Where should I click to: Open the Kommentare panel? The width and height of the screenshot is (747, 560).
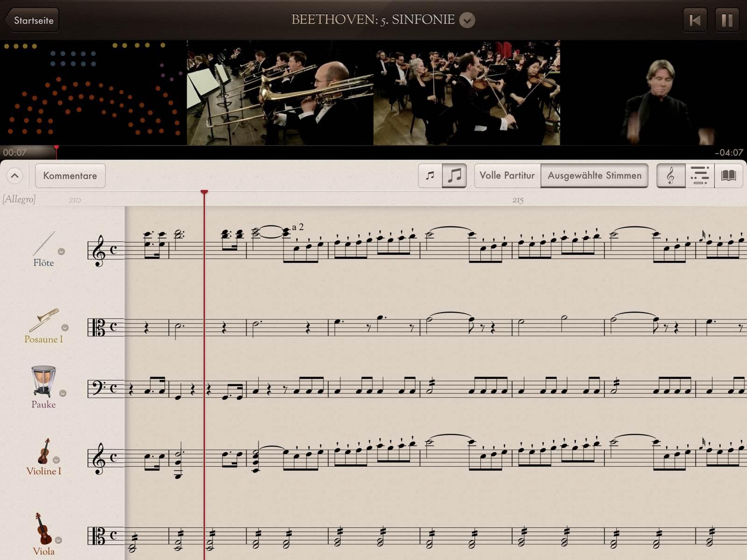click(x=70, y=176)
